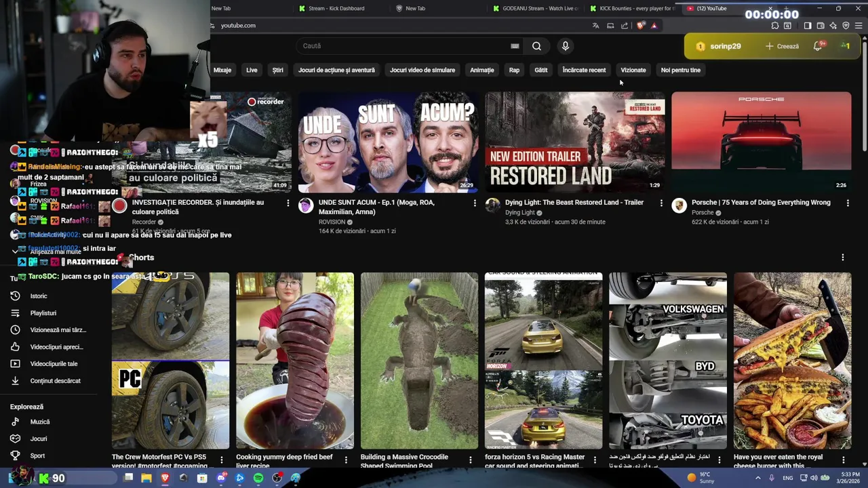Select the Rap filter chip
Screen dimensions: 868x488
[514, 70]
